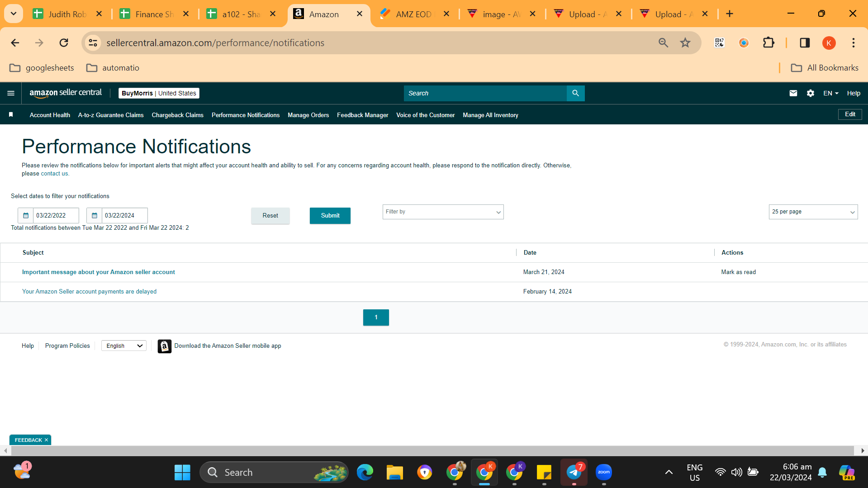The height and width of the screenshot is (488, 868).
Task: Open the googlesheets bookmark folder
Action: point(42,68)
